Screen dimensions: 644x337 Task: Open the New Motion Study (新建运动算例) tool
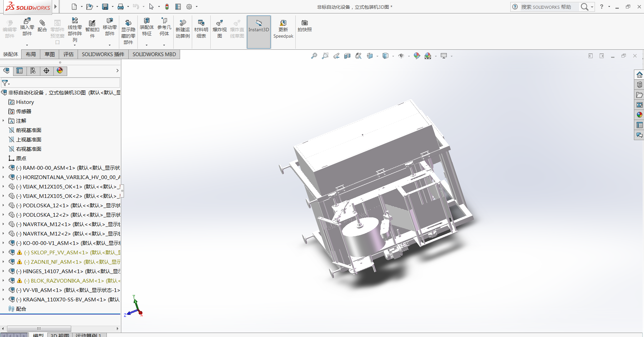click(183, 23)
